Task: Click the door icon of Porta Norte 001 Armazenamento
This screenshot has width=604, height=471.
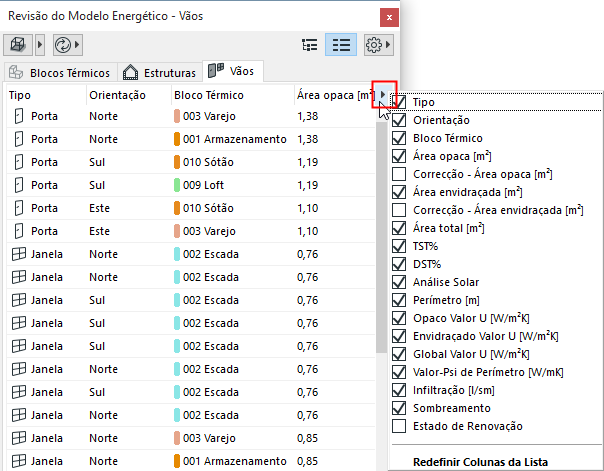Action: [x=19, y=139]
